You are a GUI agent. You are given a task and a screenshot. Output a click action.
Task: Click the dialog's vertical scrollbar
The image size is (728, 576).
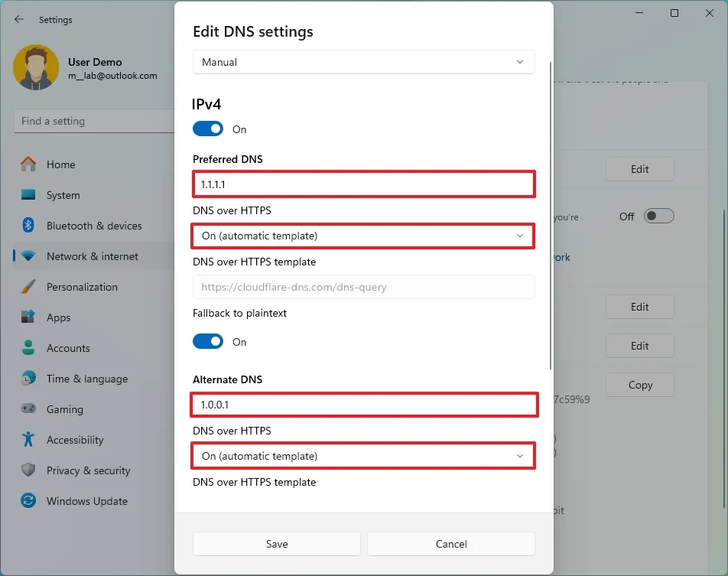click(x=551, y=214)
